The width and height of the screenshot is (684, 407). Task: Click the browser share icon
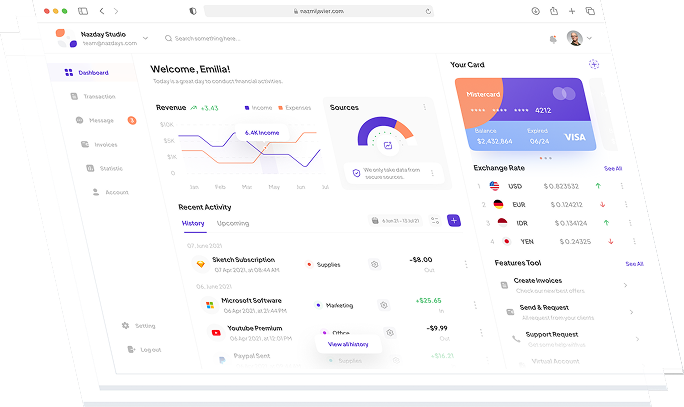554,11
